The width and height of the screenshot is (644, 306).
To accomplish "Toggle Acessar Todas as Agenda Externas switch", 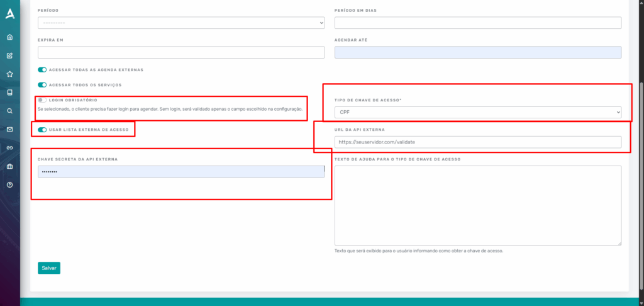I will tap(42, 69).
